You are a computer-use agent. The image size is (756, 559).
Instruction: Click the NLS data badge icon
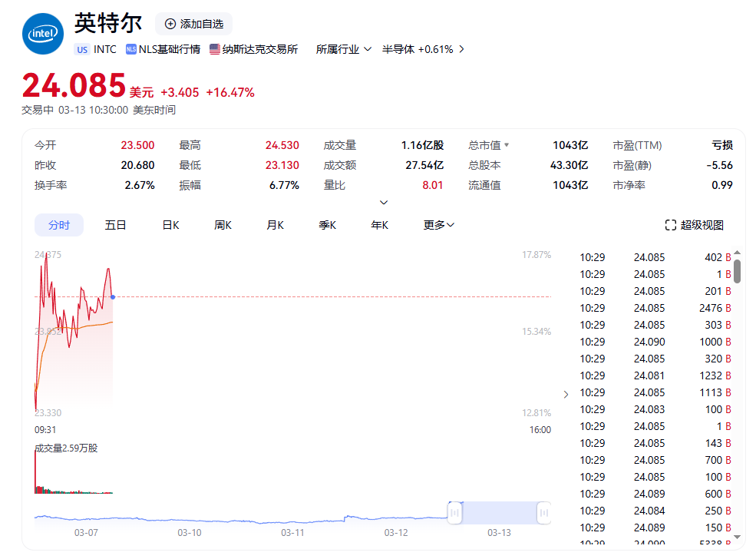click(x=131, y=49)
